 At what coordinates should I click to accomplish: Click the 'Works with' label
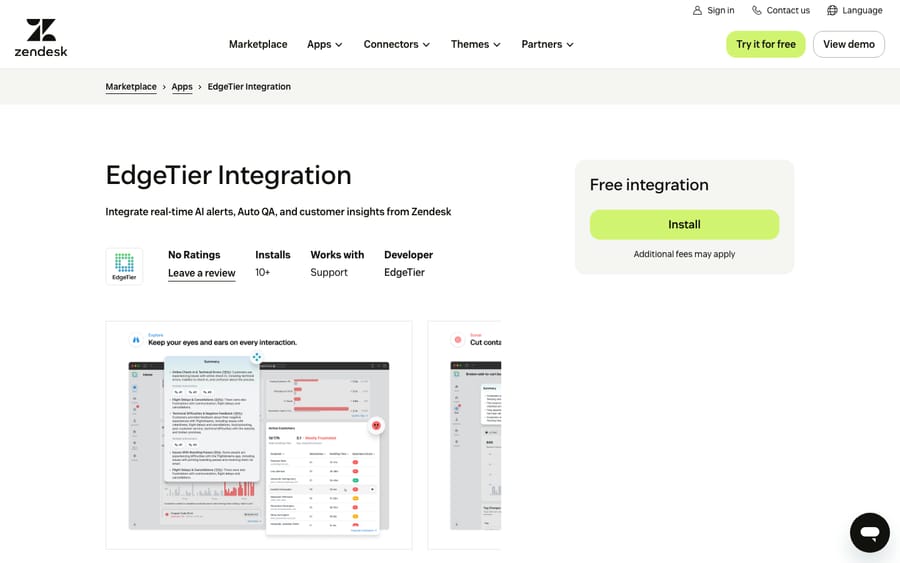pos(337,255)
